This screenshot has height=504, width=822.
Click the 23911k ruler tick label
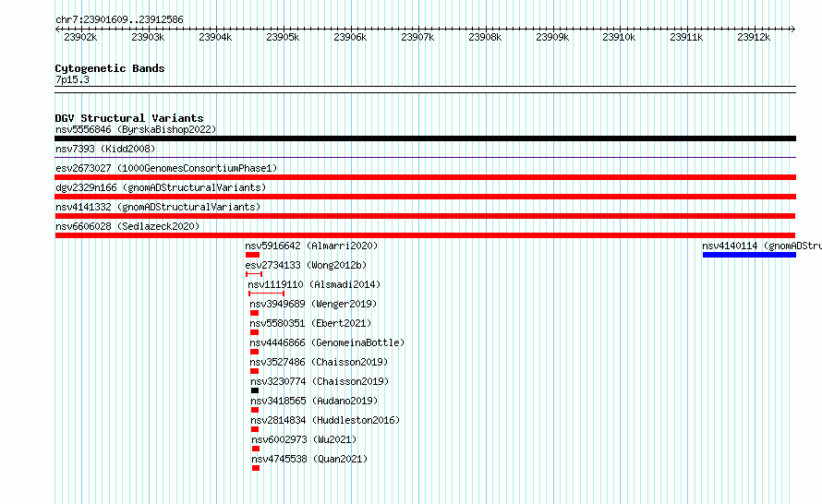pyautogui.click(x=686, y=37)
